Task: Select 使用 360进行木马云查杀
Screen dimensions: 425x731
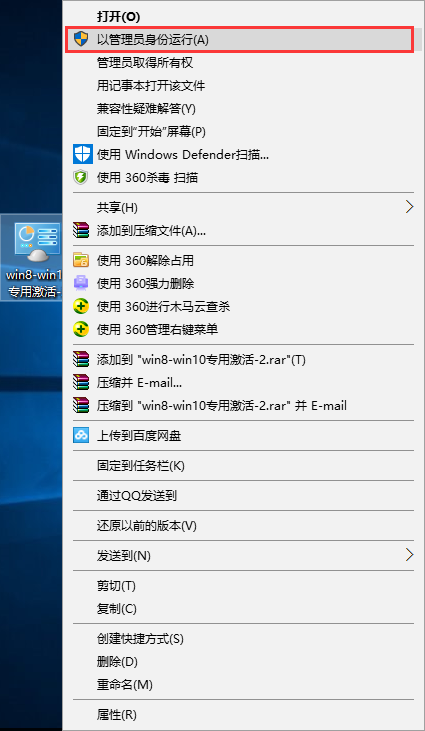Action: point(163,307)
